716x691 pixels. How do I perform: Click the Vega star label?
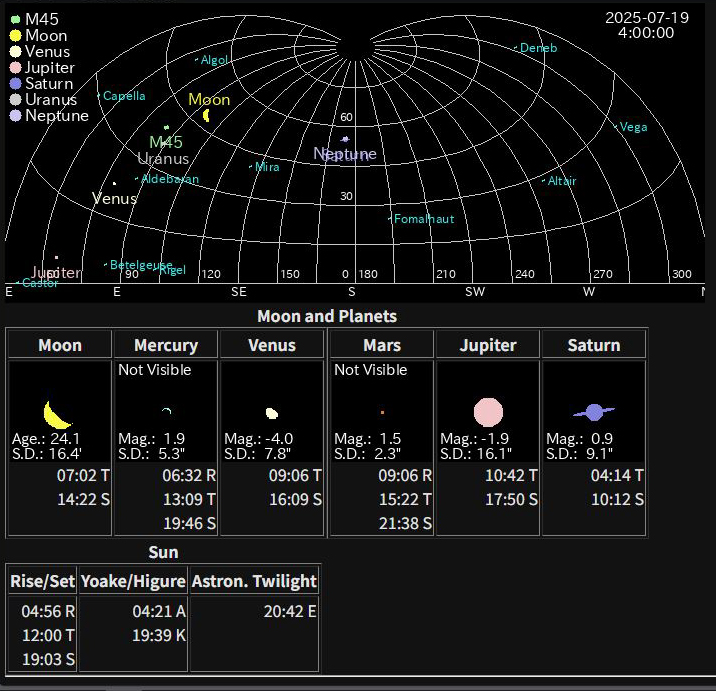pyautogui.click(x=633, y=127)
